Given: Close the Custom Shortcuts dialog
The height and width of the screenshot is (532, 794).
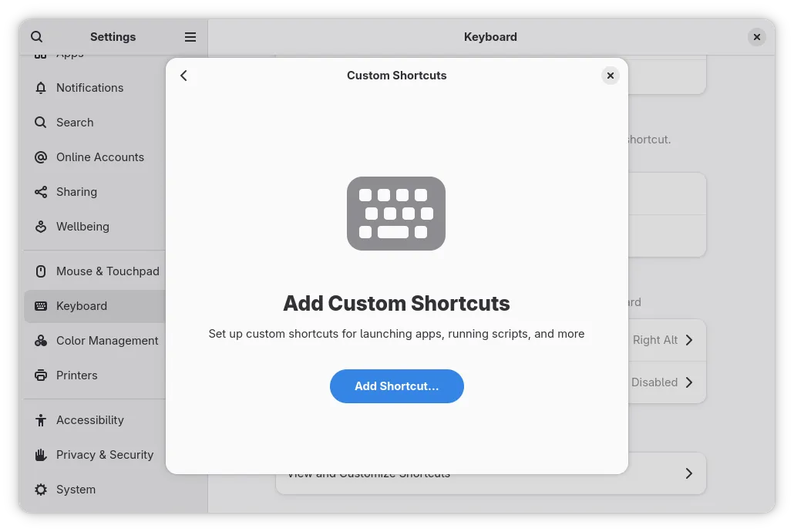Looking at the screenshot, I should point(610,76).
